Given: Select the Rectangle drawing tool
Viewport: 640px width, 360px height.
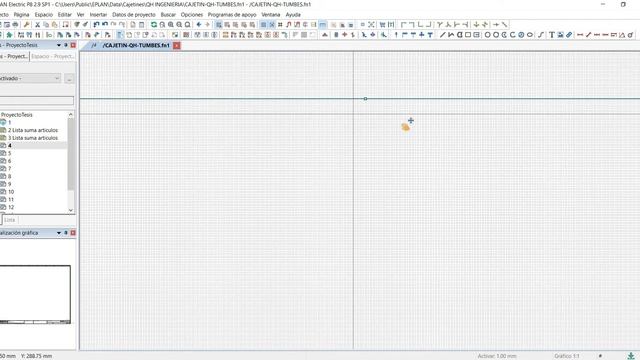Looking at the screenshot, I should coord(468,35).
